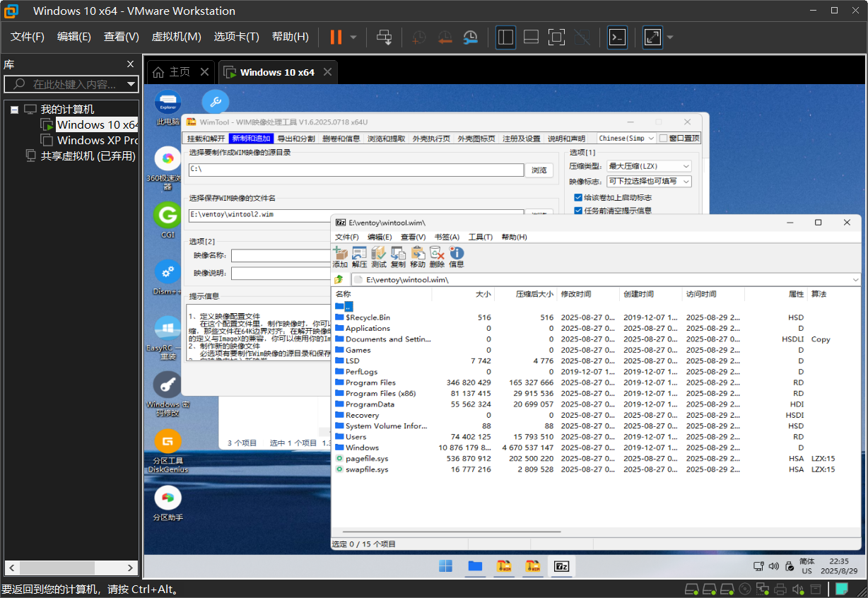This screenshot has height=598, width=868.
Task: Click the send Ctrl+Alt+Del icon in VMware toolbar
Action: [x=384, y=37]
